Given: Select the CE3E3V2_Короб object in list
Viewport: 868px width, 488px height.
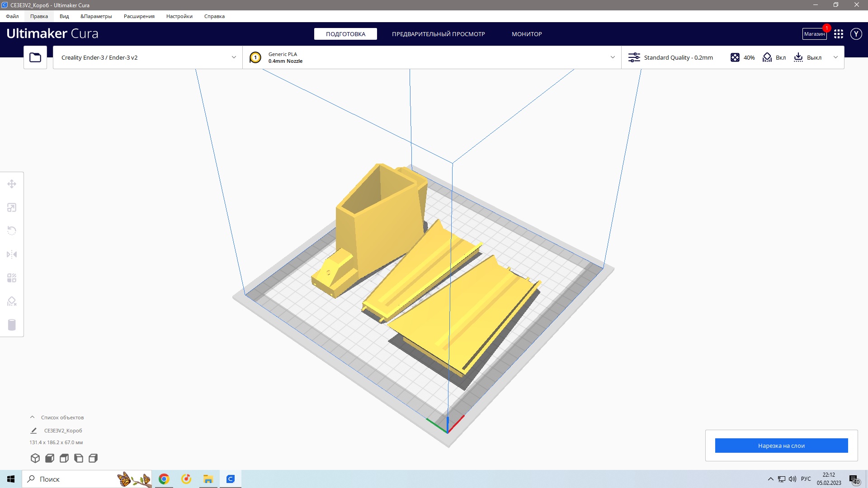Looking at the screenshot, I should coord(63,431).
